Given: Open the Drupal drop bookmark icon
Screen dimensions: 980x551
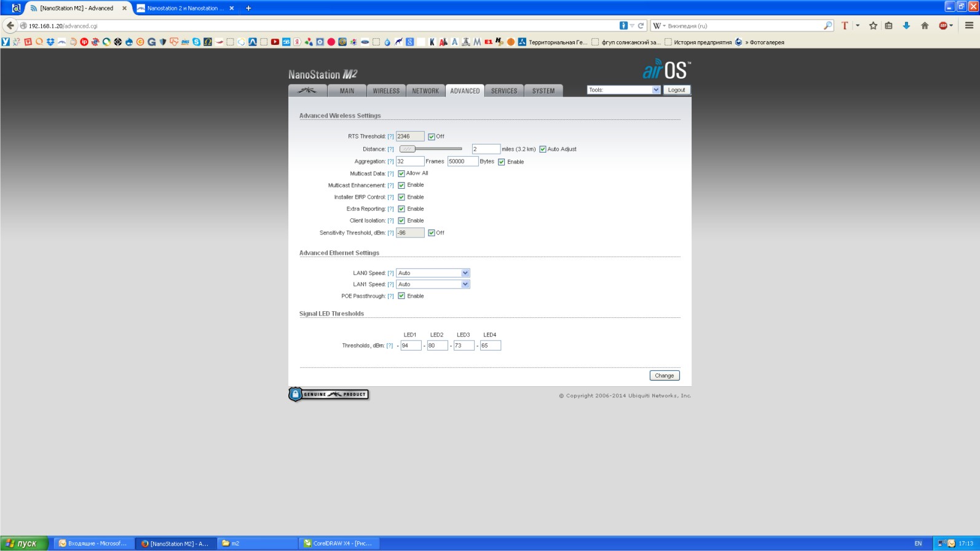Looking at the screenshot, I should point(130,42).
